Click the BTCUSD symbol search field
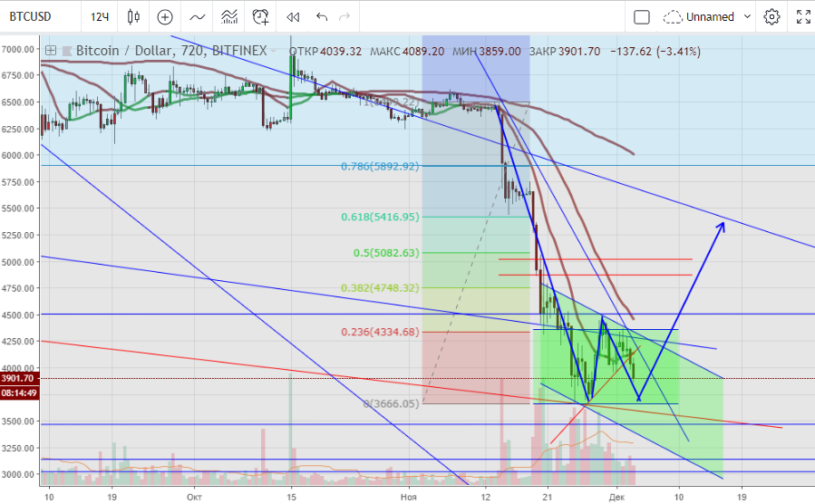This screenshot has width=815, height=504. click(36, 16)
